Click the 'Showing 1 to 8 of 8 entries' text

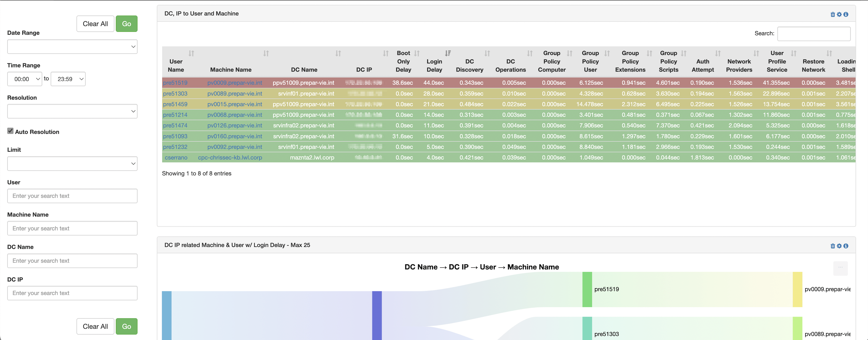(197, 174)
